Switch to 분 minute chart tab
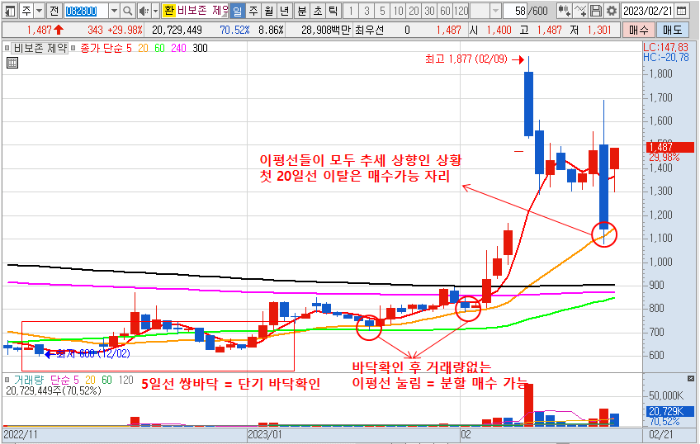The width and height of the screenshot is (700, 444). pyautogui.click(x=302, y=11)
